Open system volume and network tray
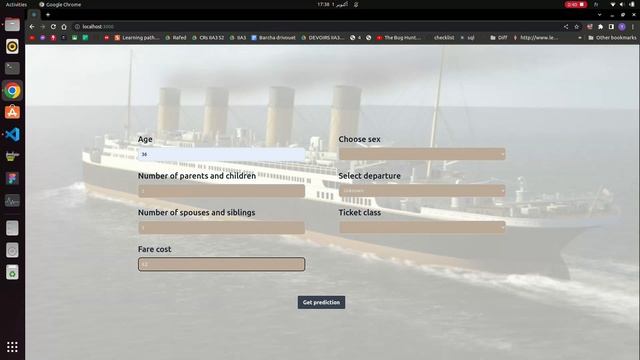The height and width of the screenshot is (360, 640). [623, 4]
